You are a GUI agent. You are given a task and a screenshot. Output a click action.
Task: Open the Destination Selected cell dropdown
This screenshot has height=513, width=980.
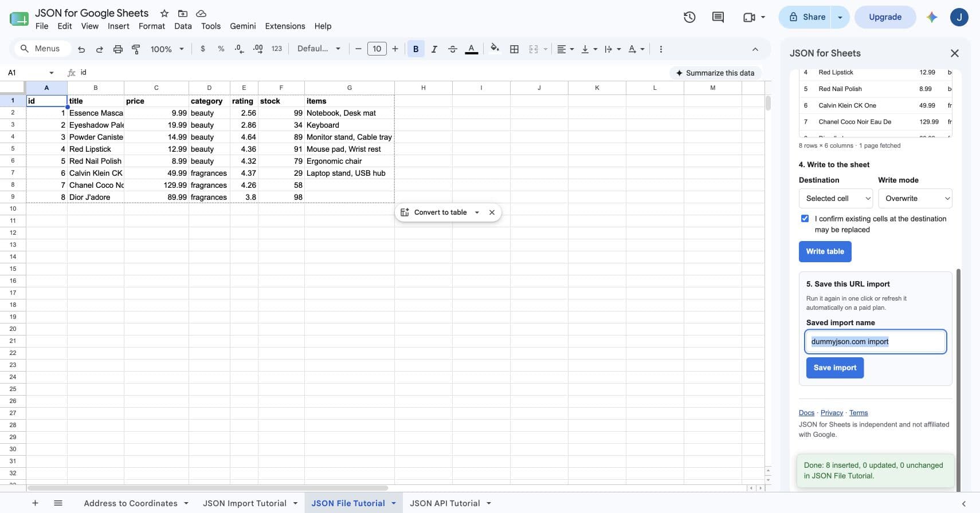(836, 198)
